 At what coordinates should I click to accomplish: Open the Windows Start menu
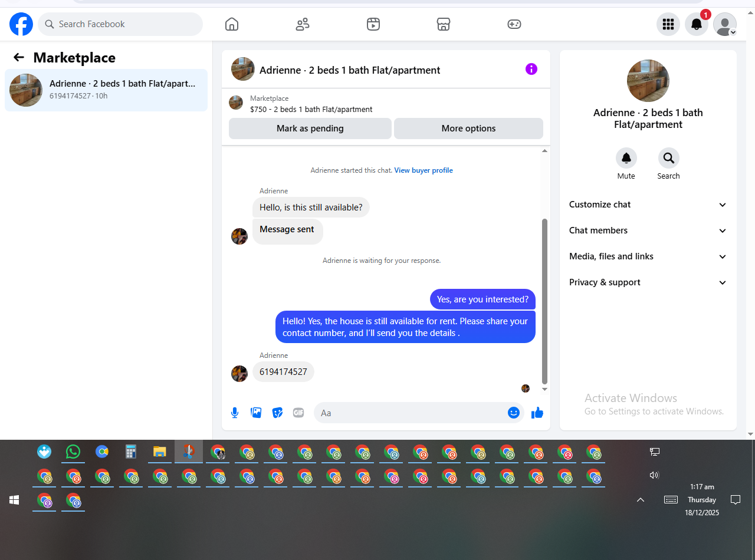click(14, 500)
